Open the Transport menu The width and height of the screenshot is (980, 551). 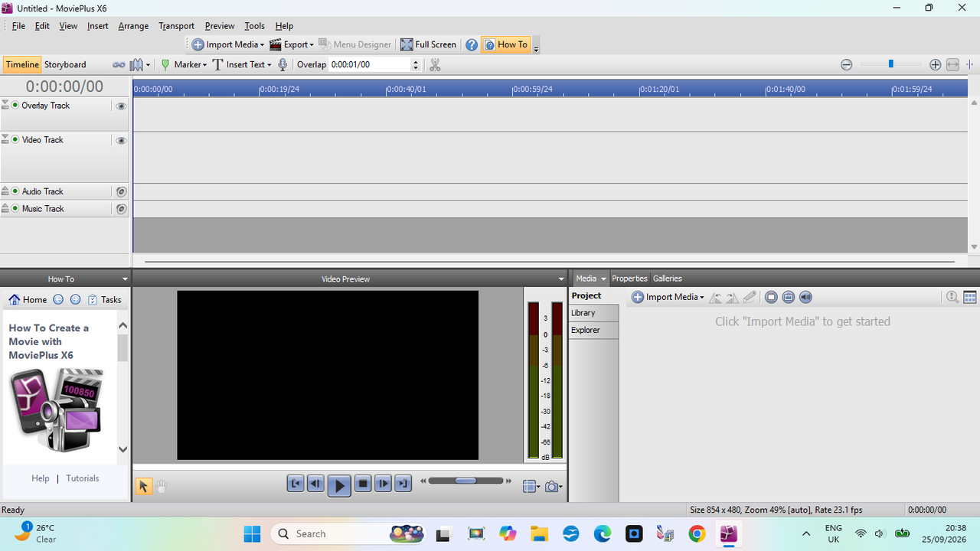[176, 26]
